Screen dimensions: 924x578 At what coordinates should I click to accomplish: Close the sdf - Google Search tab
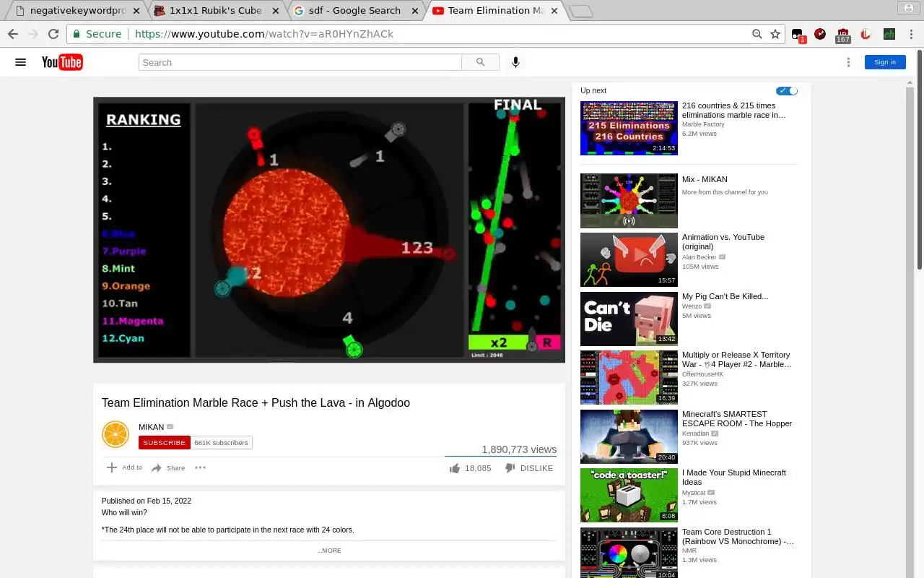click(414, 11)
